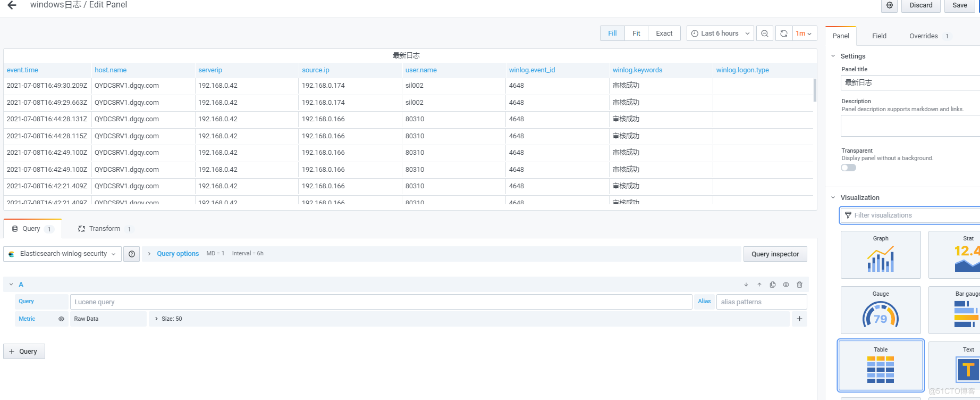Screen dimensions: 980x400
Task: Go back using the arrow icon
Action: pyautogui.click(x=12, y=5)
